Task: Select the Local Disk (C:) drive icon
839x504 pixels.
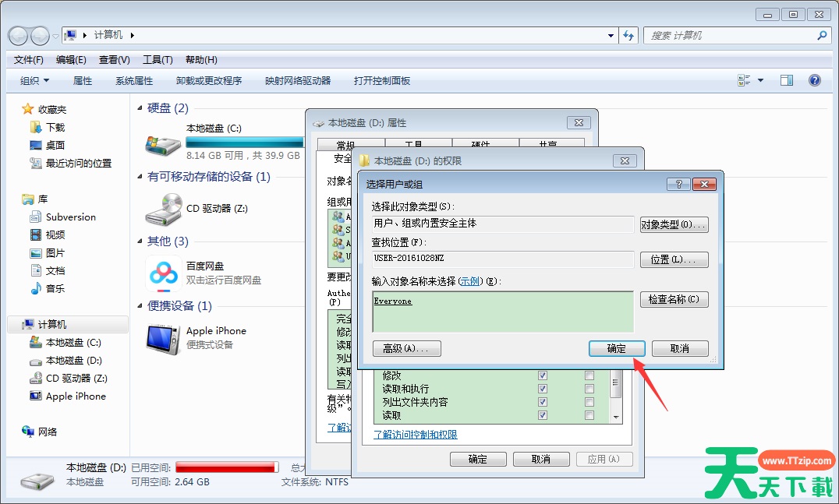Action: pyautogui.click(x=164, y=143)
